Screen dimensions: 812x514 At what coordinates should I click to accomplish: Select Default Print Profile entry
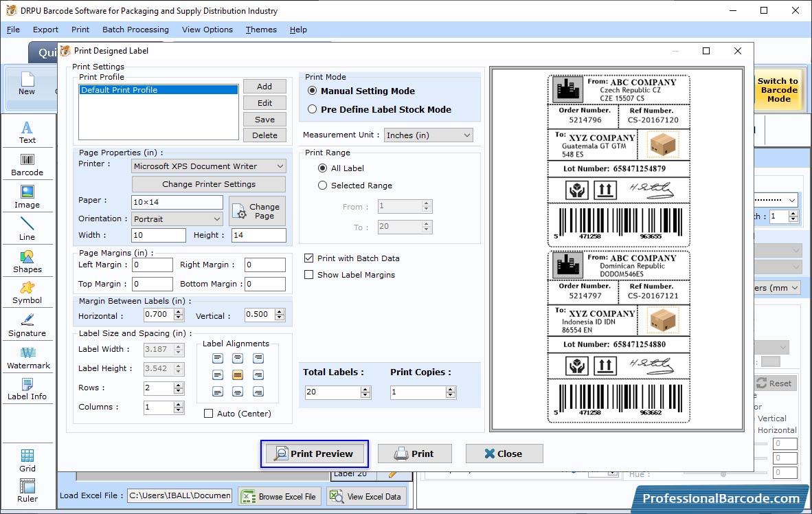pyautogui.click(x=159, y=89)
